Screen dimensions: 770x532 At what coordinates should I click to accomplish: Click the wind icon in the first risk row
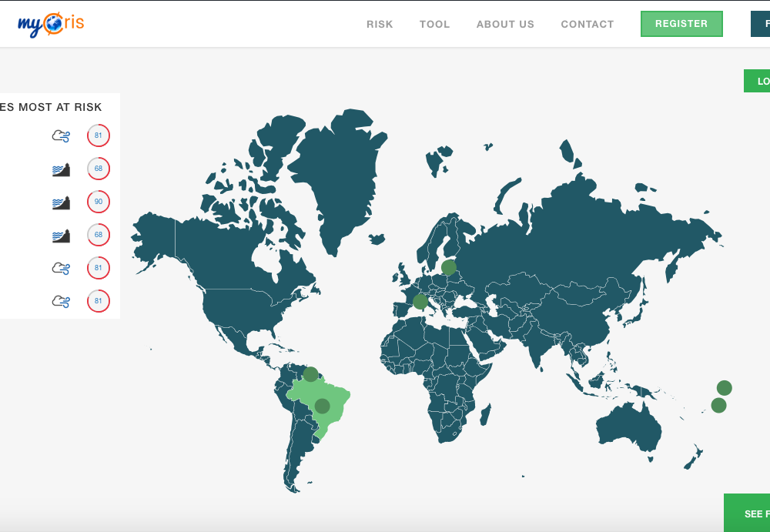pyautogui.click(x=61, y=136)
